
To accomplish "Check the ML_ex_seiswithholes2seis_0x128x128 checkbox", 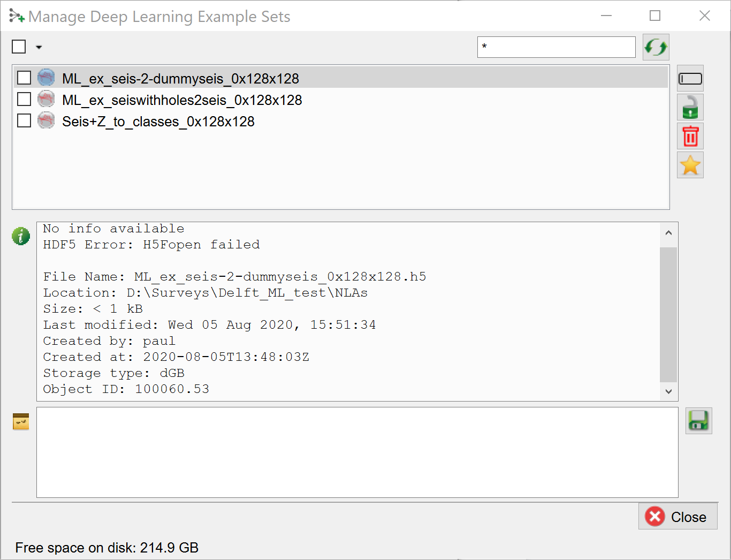I will point(24,100).
